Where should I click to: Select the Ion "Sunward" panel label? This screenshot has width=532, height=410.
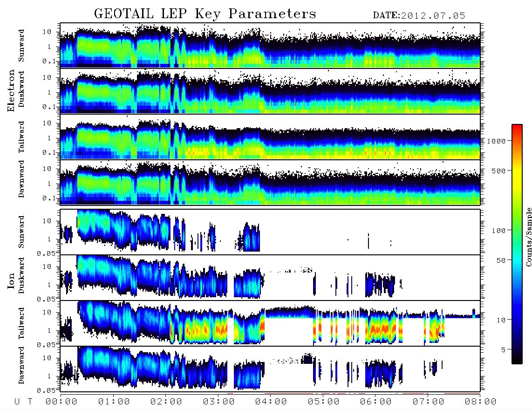(x=21, y=232)
